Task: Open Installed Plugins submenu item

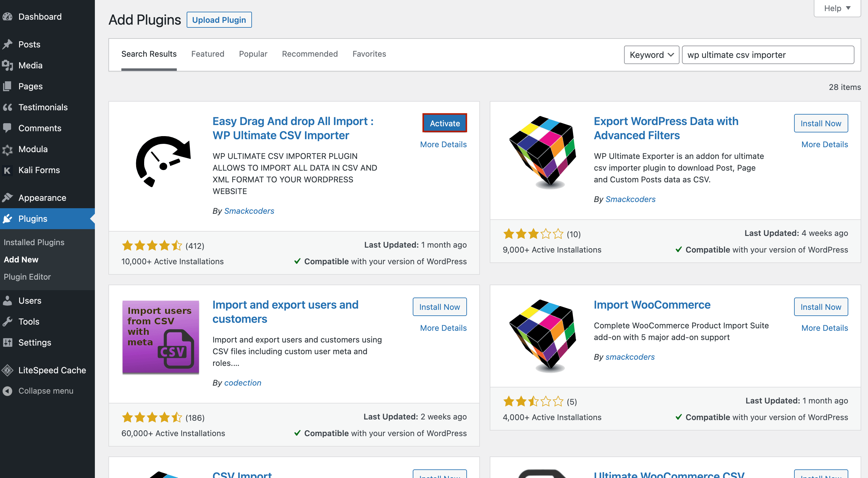Action: (x=34, y=242)
